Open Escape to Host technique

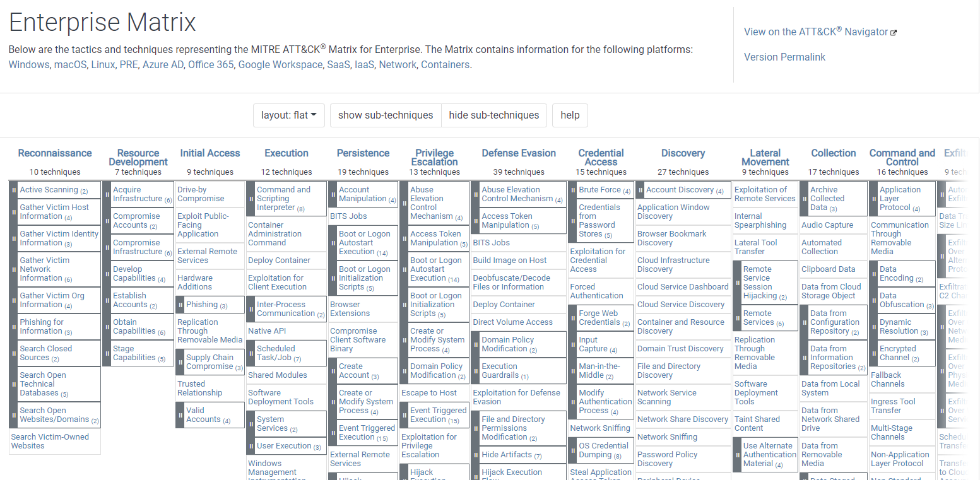coord(429,393)
